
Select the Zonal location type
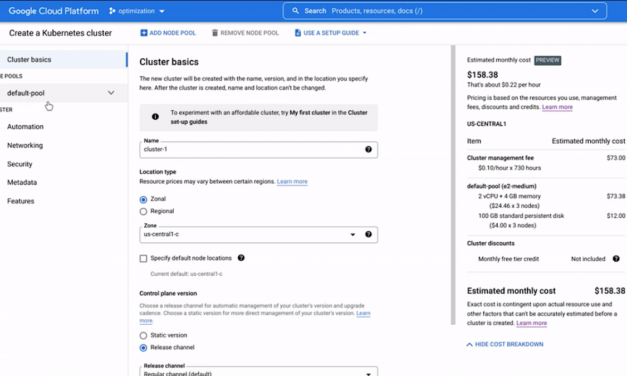pyautogui.click(x=143, y=199)
